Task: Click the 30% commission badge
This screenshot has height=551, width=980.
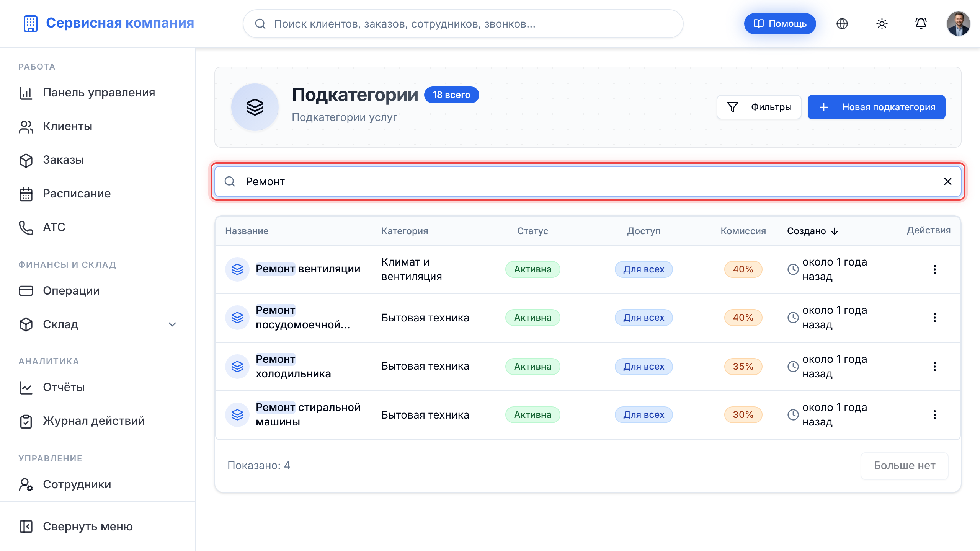Action: point(743,415)
